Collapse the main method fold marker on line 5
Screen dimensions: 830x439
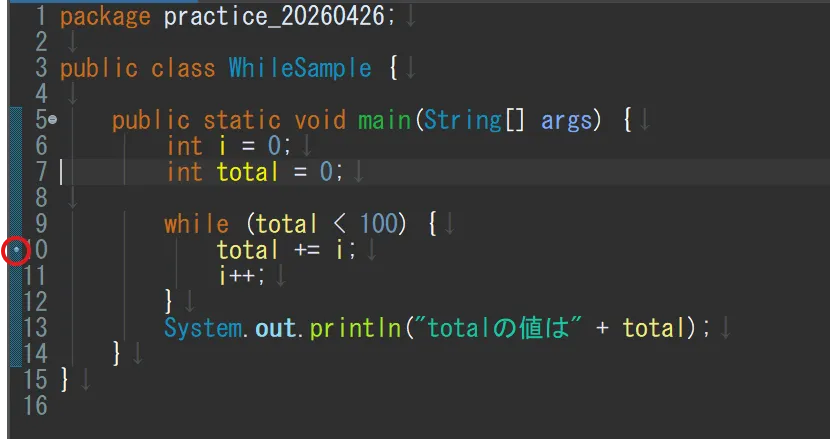(x=52, y=120)
